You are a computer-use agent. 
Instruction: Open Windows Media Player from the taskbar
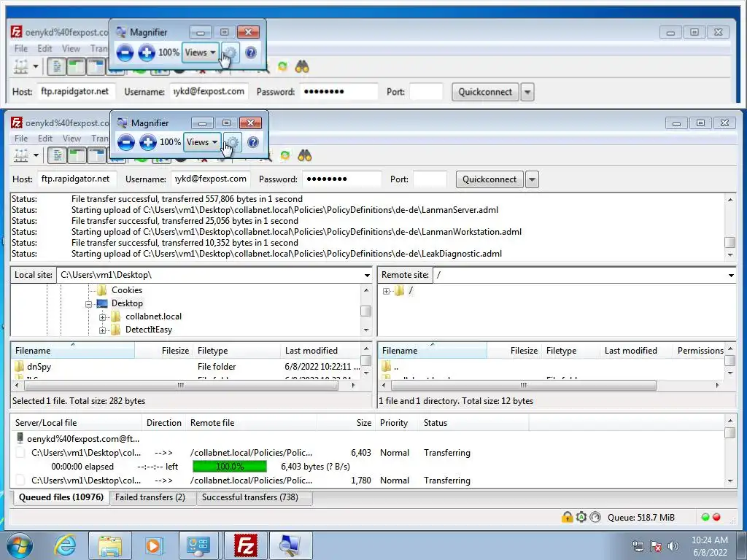tap(153, 545)
